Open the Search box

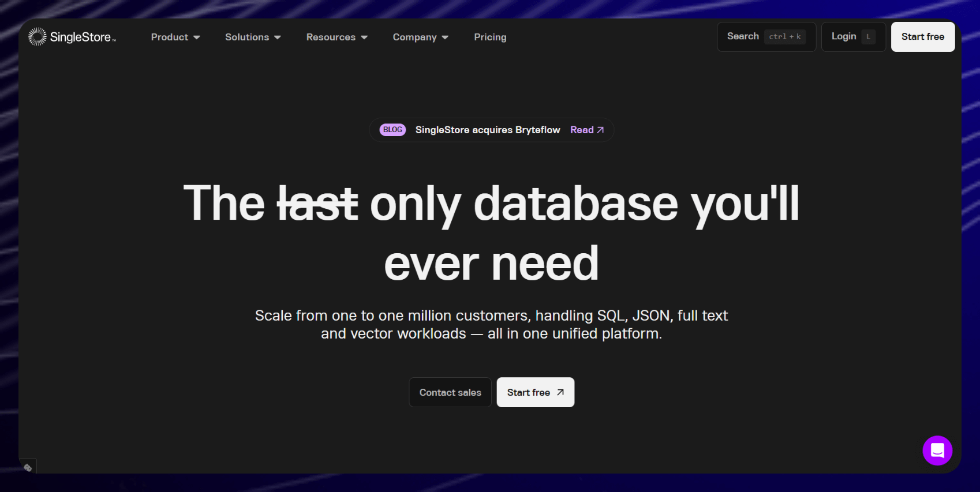pyautogui.click(x=766, y=37)
